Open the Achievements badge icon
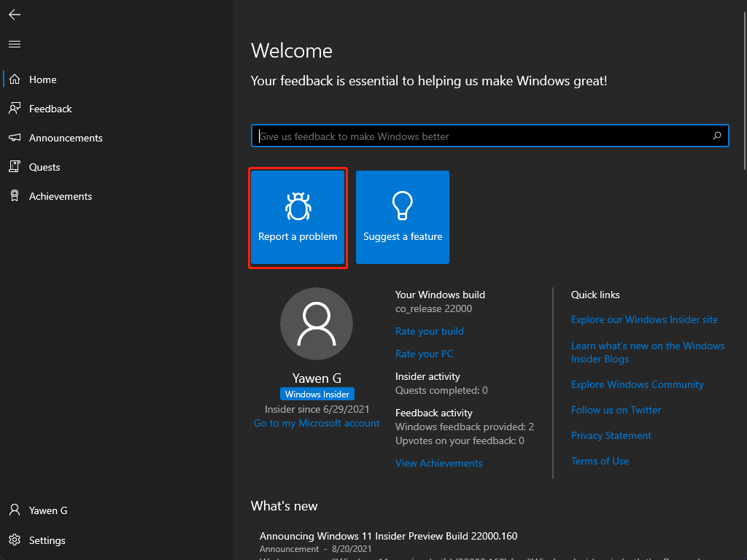The image size is (747, 560). click(15, 196)
